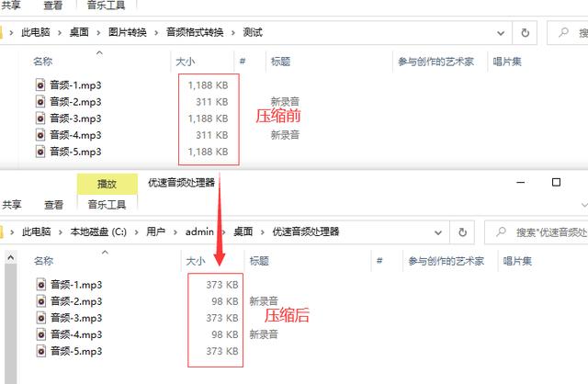Refresh the lower 优速音频处理器 folder window
Viewport: 588px width, 384px height.
[x=462, y=232]
